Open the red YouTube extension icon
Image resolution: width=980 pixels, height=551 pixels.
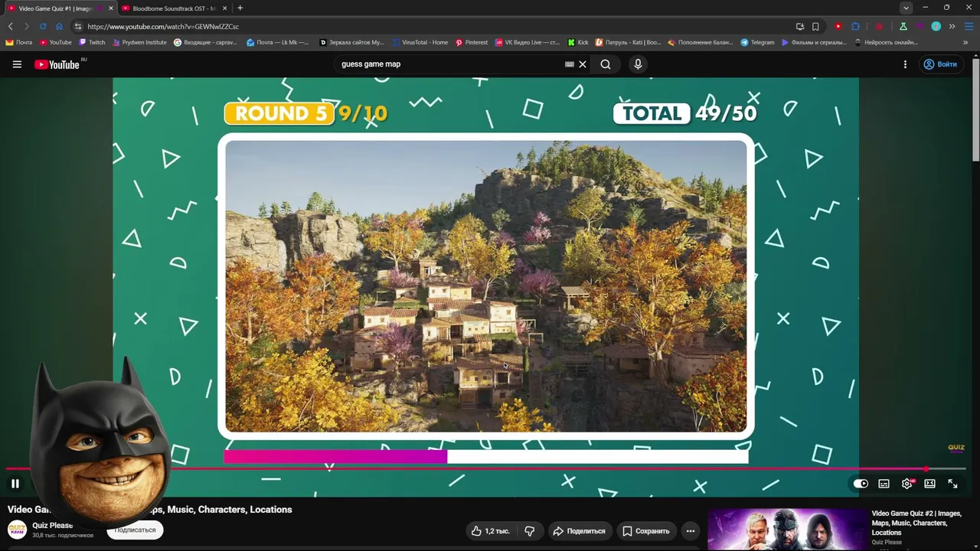[x=838, y=26]
